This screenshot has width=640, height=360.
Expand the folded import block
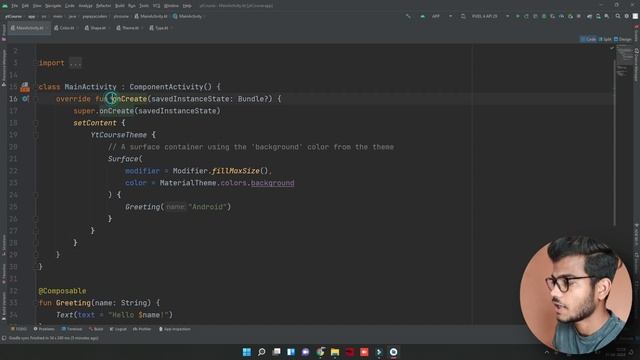(76, 63)
